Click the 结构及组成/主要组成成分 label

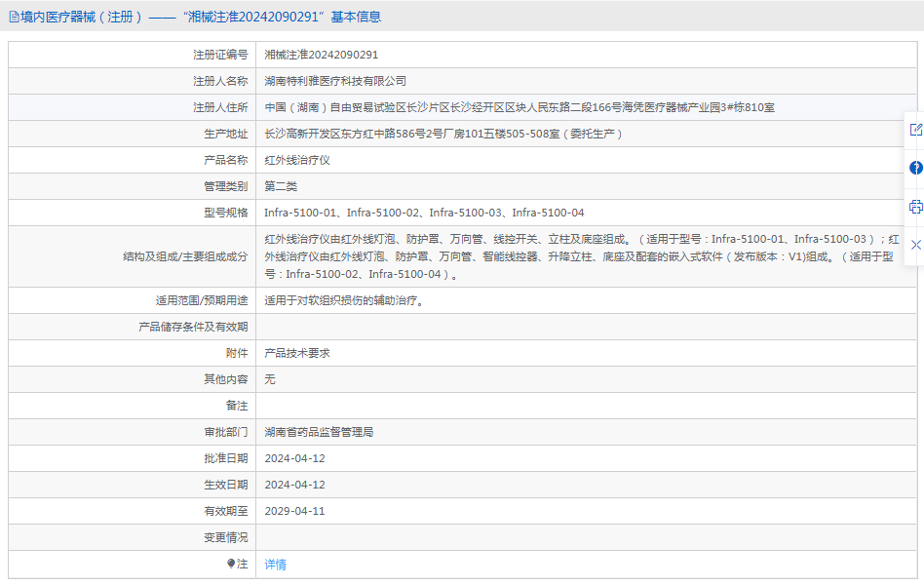[x=185, y=256]
